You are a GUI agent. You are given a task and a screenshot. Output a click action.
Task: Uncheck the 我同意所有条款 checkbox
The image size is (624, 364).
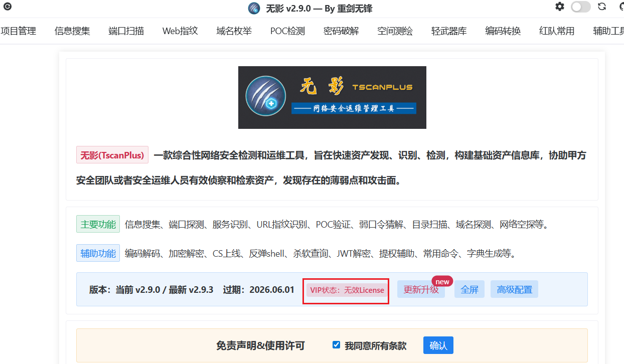coord(337,345)
